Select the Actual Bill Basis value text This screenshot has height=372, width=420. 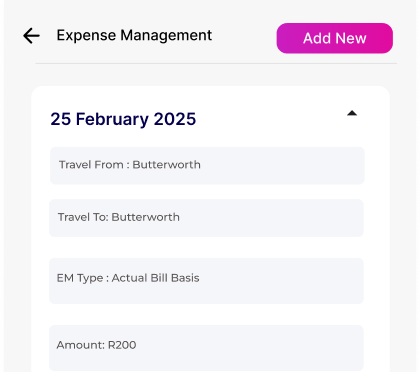tap(155, 278)
